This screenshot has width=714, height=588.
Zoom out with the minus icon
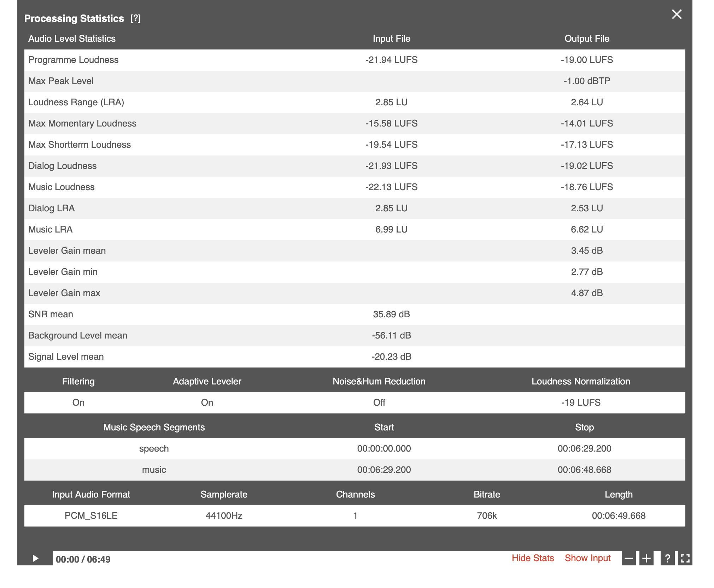628,558
